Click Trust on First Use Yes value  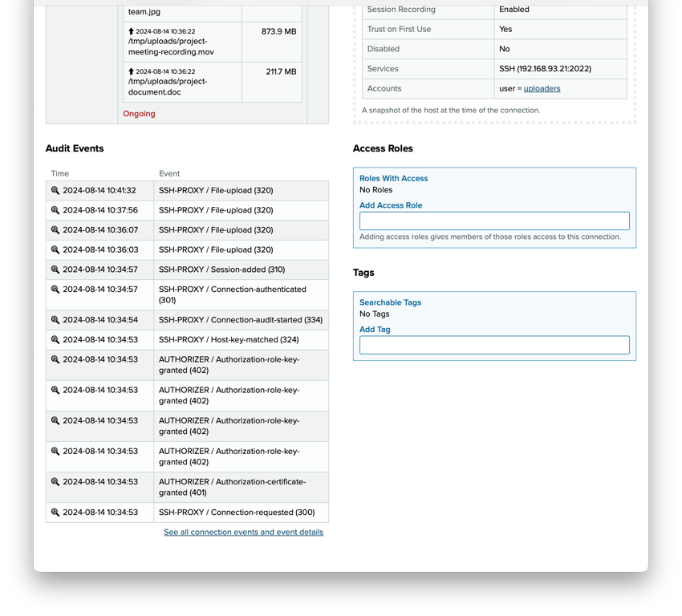tap(505, 29)
